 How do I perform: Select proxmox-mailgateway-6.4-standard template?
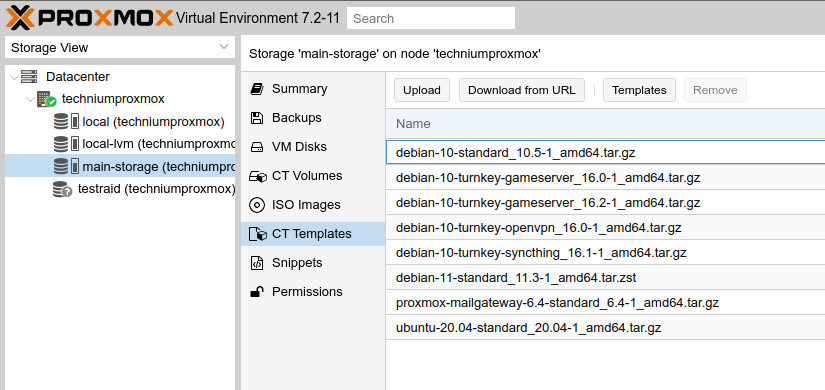click(605, 303)
